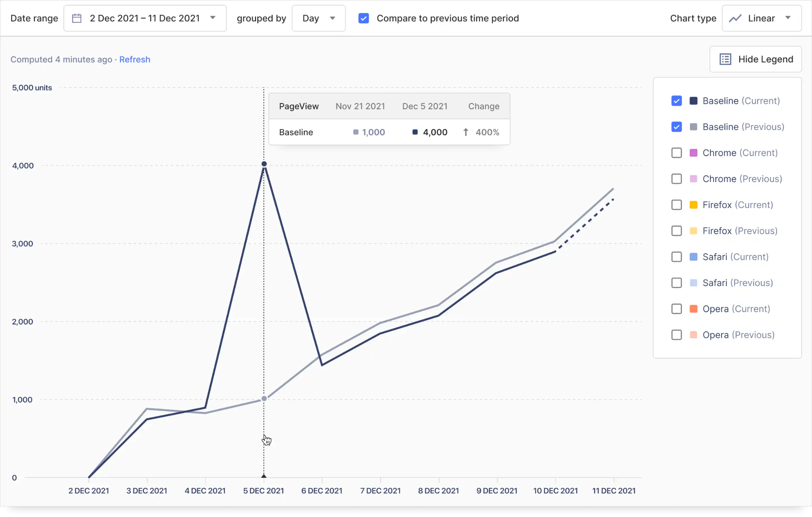Uncheck Baseline (Previous) in the legend
The image size is (812, 517).
[x=676, y=127]
